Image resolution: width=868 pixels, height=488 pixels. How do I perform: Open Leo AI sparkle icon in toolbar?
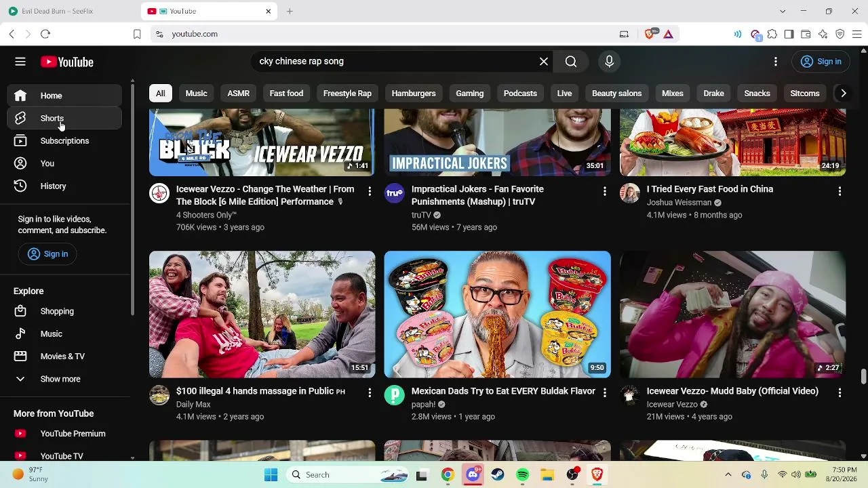(823, 34)
